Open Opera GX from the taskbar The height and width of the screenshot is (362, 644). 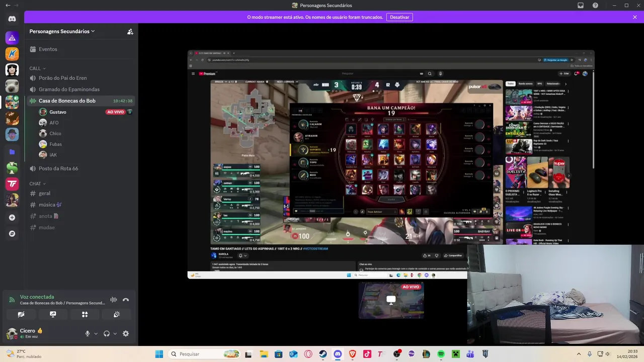coord(308,354)
